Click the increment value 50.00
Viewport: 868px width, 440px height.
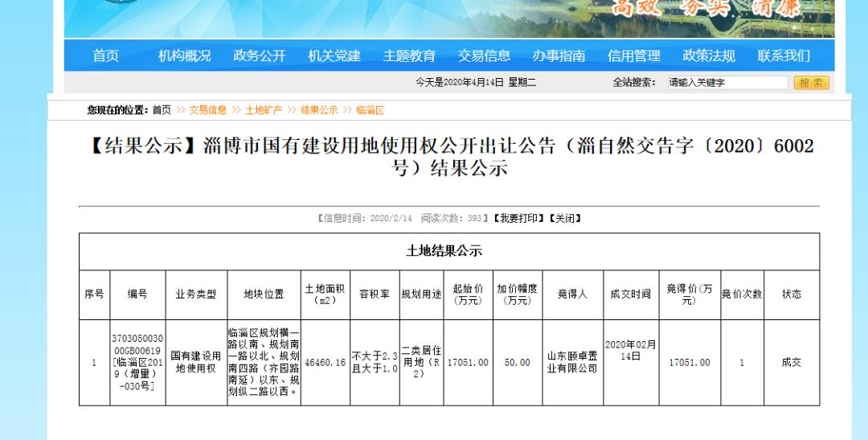point(517,363)
